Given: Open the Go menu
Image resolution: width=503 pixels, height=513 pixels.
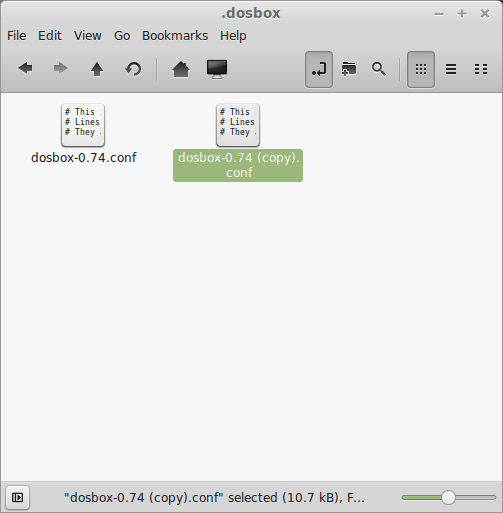Looking at the screenshot, I should click(x=122, y=36).
